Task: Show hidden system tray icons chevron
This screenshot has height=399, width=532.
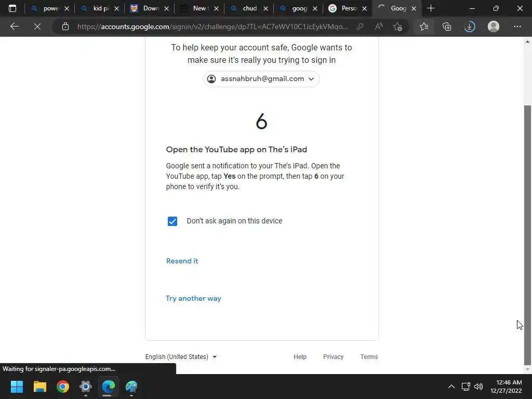Action: [x=451, y=387]
